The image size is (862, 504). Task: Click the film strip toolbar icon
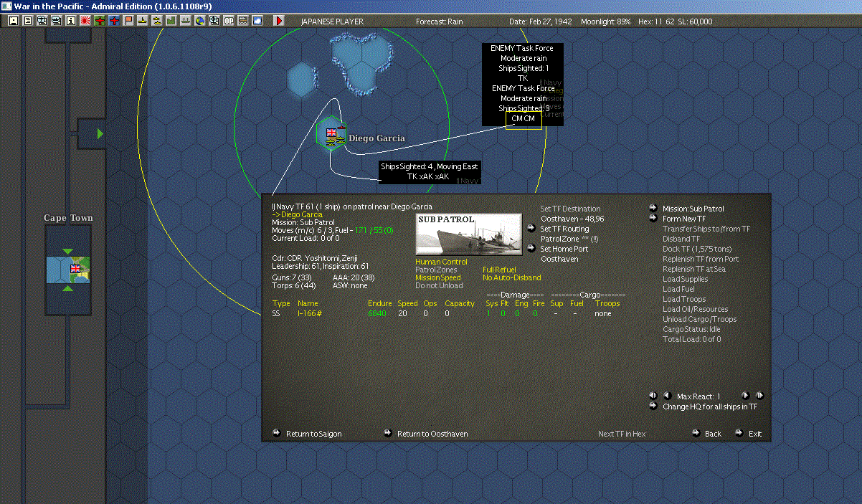(243, 22)
